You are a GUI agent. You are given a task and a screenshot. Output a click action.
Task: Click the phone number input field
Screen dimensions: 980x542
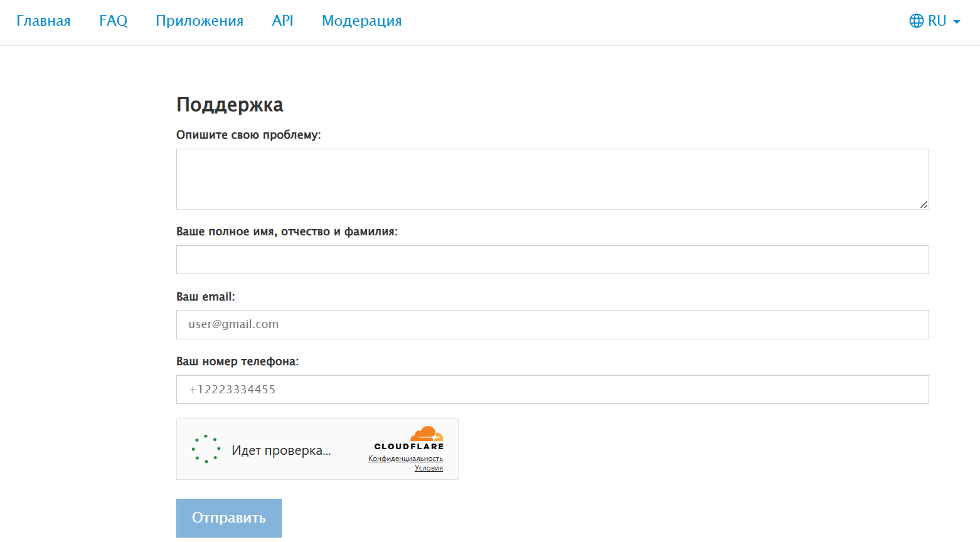552,390
